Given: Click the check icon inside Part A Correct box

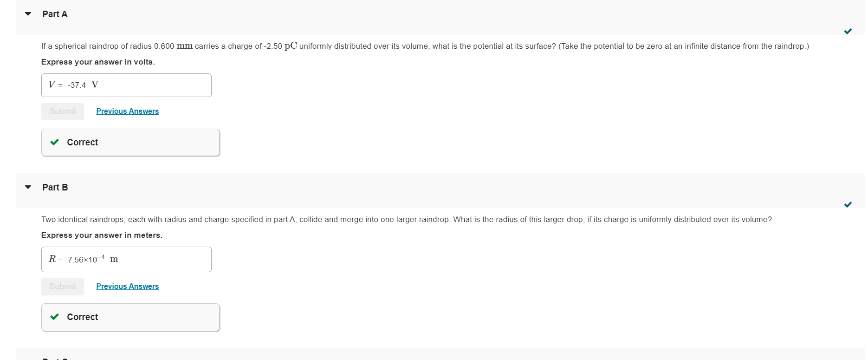Looking at the screenshot, I should [x=54, y=142].
